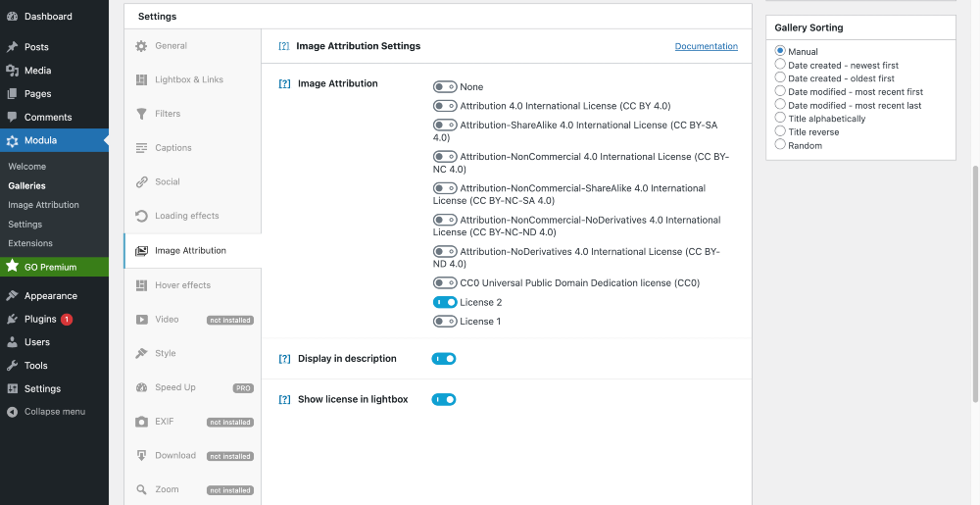Open the Documentation link
The width and height of the screenshot is (980, 505).
[706, 46]
